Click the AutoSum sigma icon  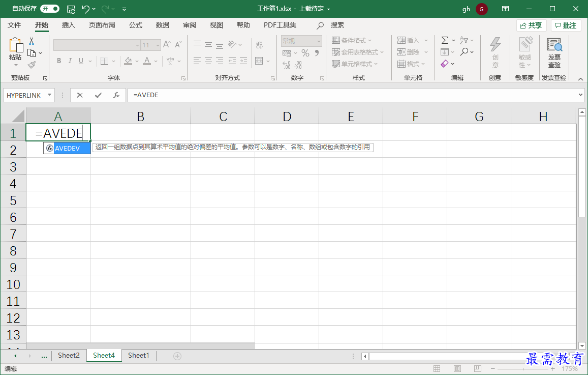tap(445, 40)
